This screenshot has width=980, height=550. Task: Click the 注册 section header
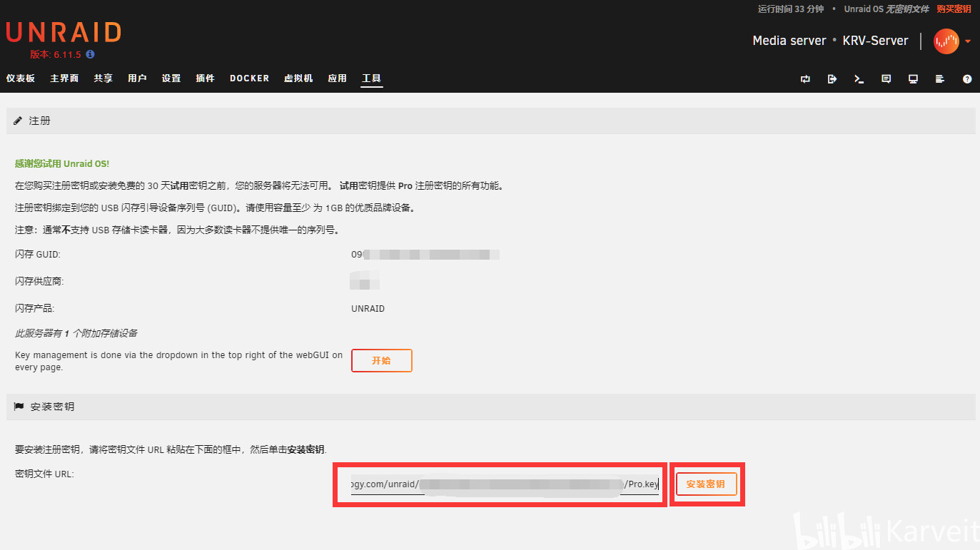(491, 121)
